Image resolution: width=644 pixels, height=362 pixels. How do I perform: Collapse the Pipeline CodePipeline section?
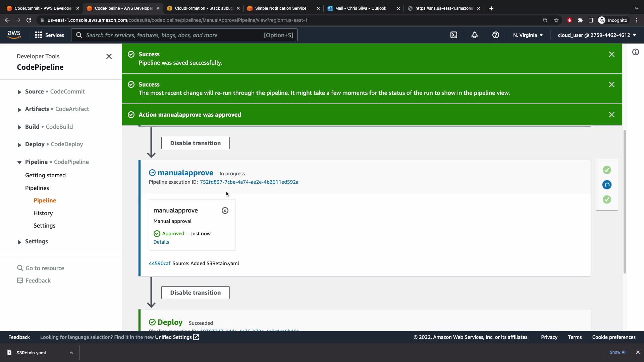click(x=19, y=162)
